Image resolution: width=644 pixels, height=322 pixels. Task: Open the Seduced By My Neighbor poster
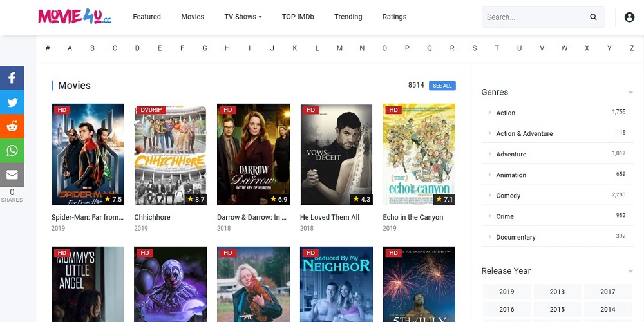(x=336, y=284)
